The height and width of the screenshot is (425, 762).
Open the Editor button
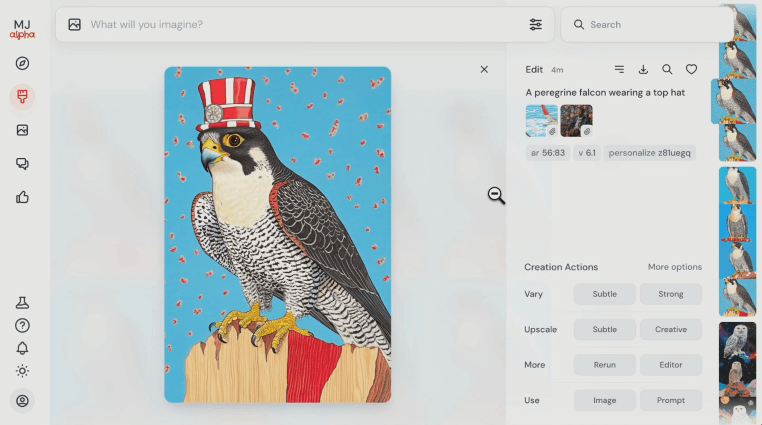(670, 365)
